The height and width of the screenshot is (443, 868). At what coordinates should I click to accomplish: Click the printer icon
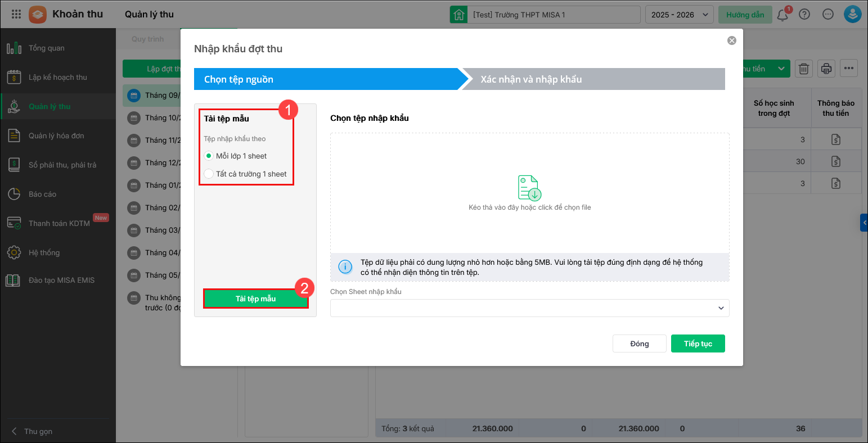(x=826, y=69)
